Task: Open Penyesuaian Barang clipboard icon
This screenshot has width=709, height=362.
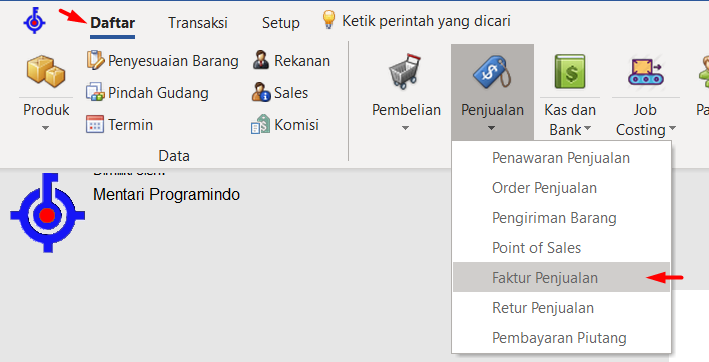Action: 95,60
